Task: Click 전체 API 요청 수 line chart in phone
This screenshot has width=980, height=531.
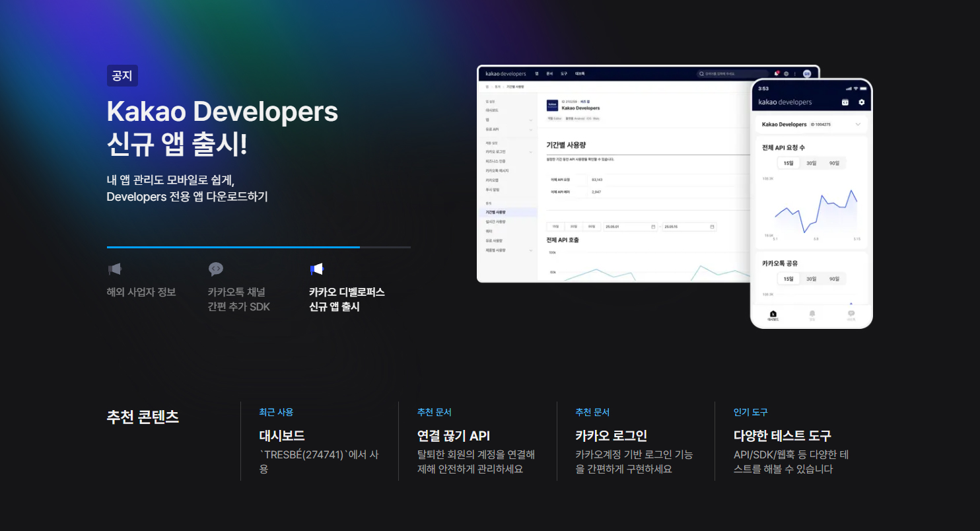Action: [x=816, y=210]
